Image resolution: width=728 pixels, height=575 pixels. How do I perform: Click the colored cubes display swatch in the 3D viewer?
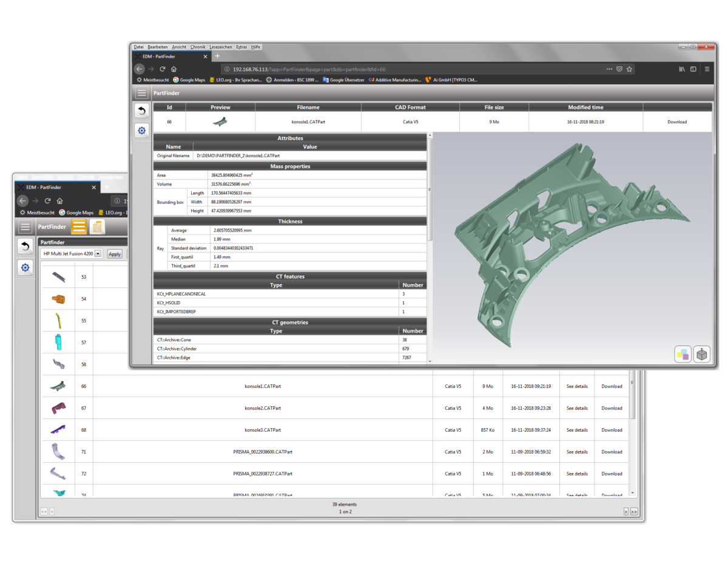(682, 353)
